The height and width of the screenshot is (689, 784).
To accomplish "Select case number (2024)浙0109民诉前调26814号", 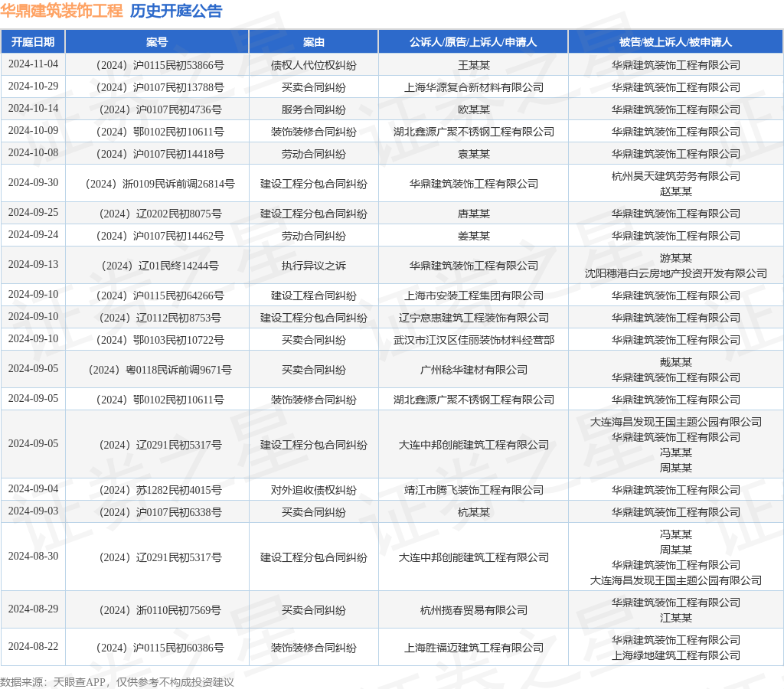I will tap(160, 184).
